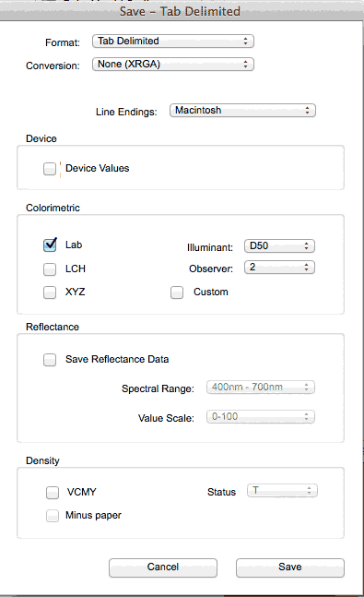This screenshot has height=597, width=364.
Task: Check Save Reflectance Data
Action: pos(50,360)
